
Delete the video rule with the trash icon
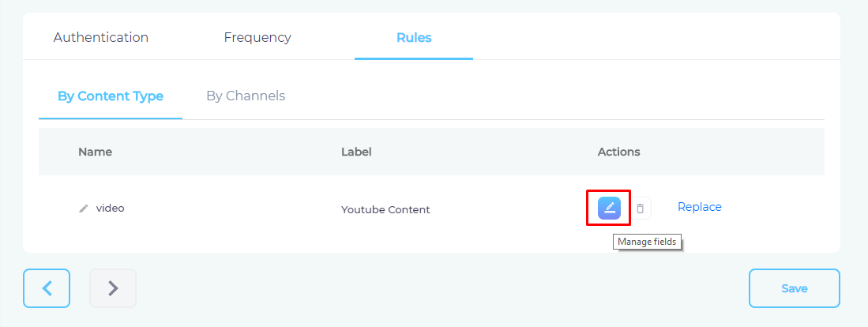[x=641, y=209]
